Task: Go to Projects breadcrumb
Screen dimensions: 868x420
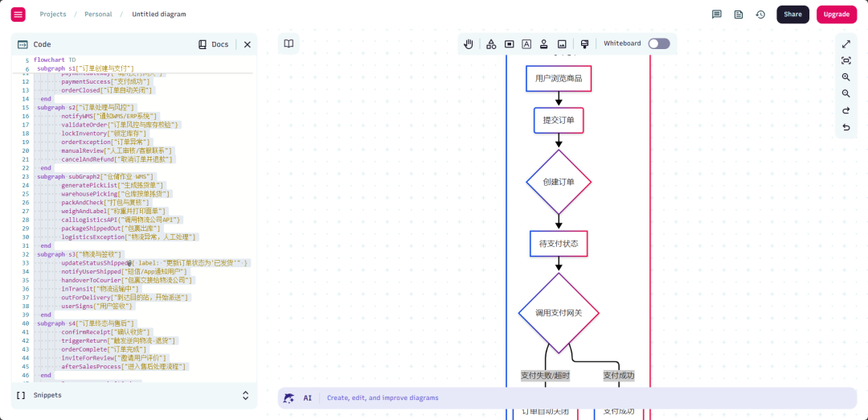Action: [52, 14]
